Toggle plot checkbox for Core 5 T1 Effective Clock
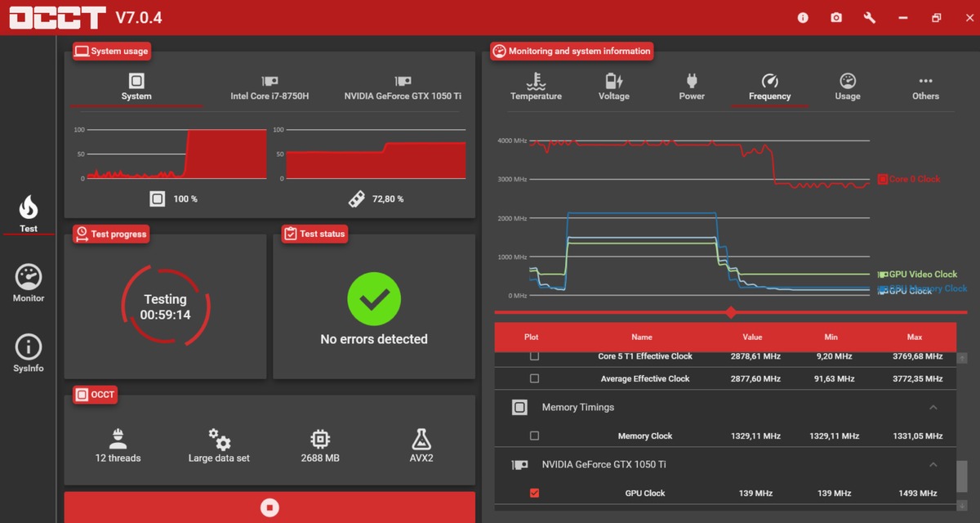 pos(535,356)
